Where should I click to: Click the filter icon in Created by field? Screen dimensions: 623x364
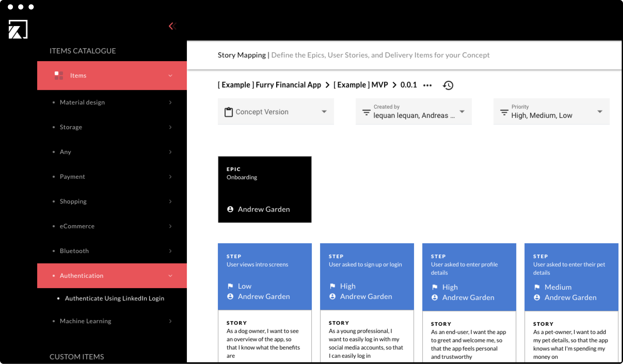(366, 112)
